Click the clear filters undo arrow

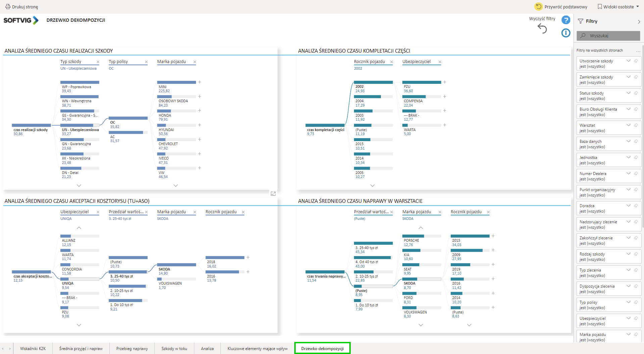click(542, 28)
